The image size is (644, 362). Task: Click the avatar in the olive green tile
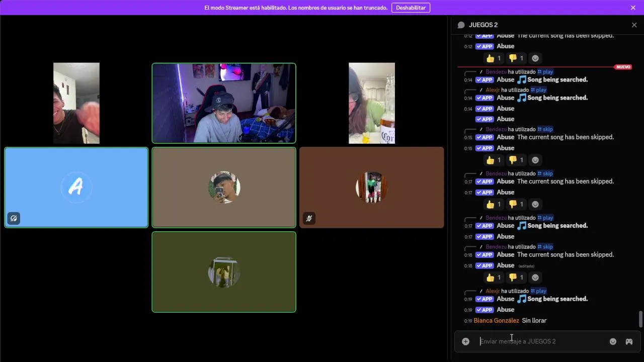(224, 272)
